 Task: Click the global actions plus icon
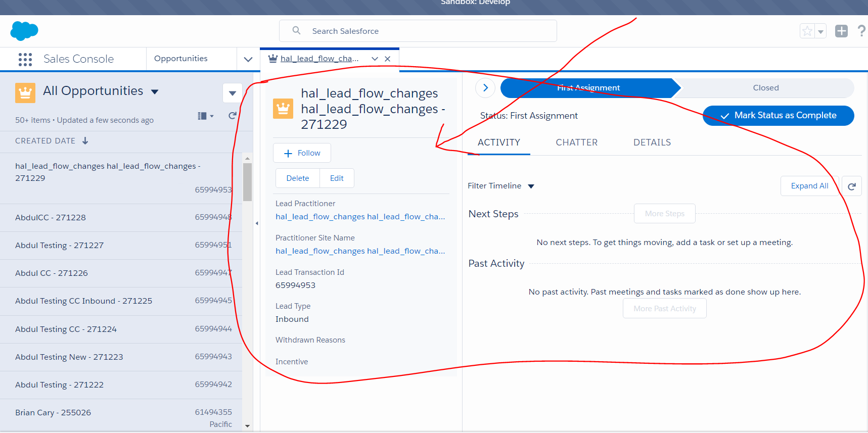pyautogui.click(x=841, y=31)
